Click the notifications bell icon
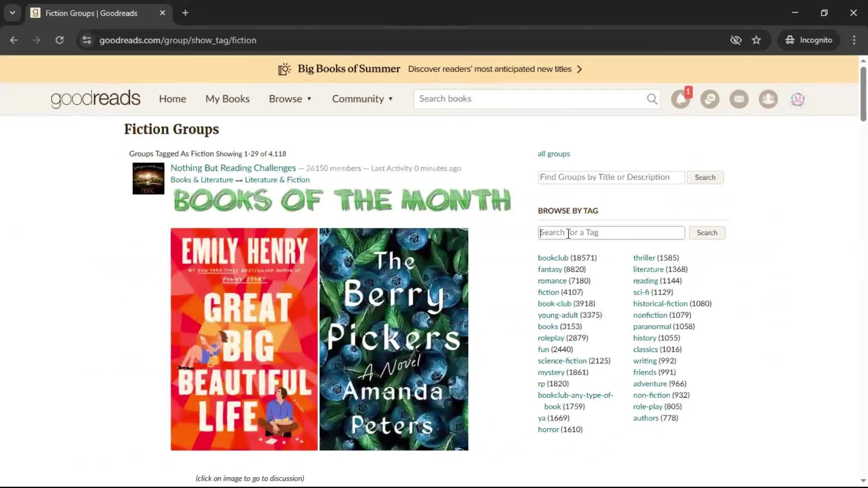The image size is (868, 488). click(680, 99)
